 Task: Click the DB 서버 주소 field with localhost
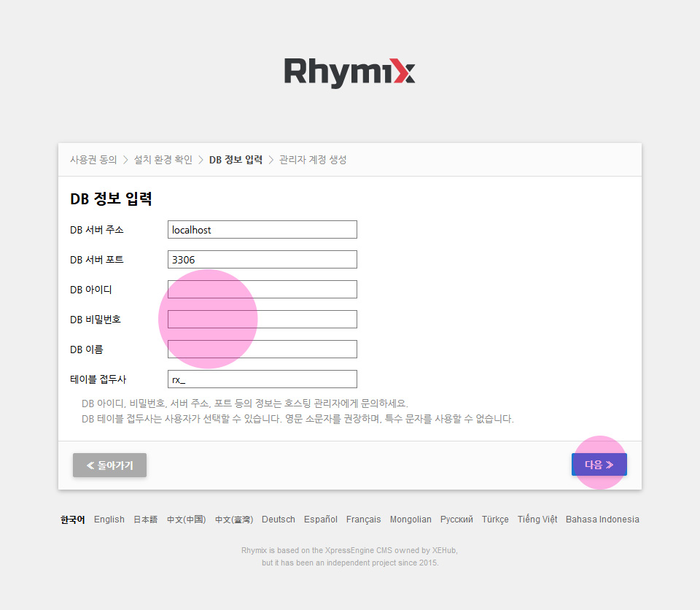coord(262,230)
